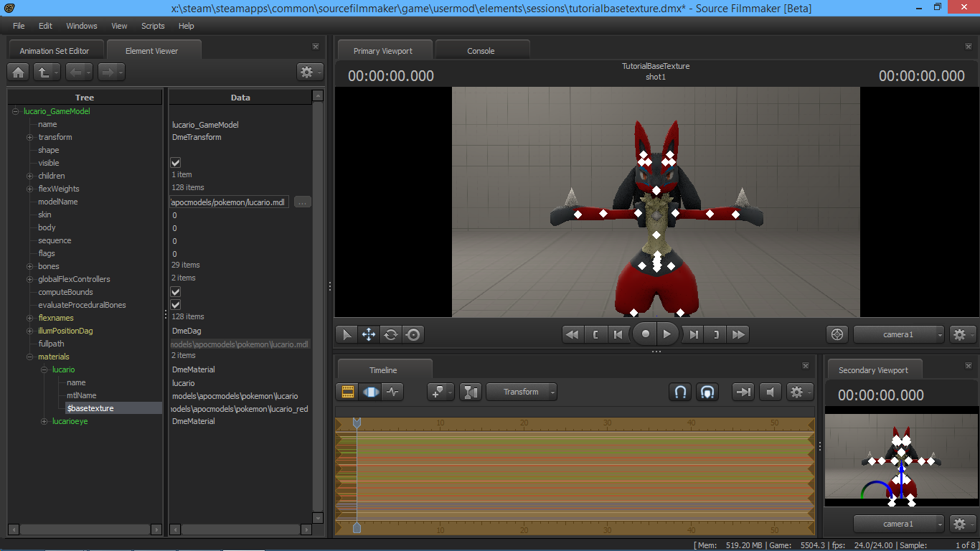The width and height of the screenshot is (980, 551).
Task: Select the lucarioeye material item
Action: pos(70,421)
